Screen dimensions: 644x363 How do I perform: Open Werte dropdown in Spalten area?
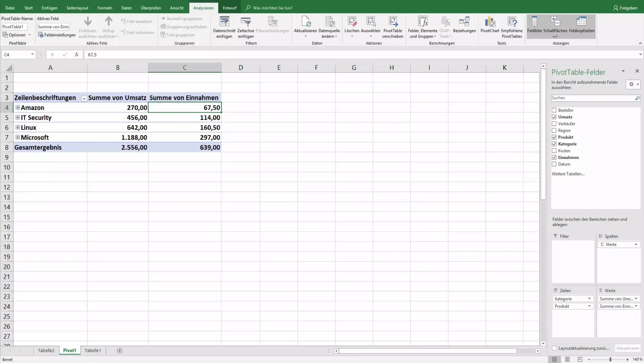(x=636, y=245)
